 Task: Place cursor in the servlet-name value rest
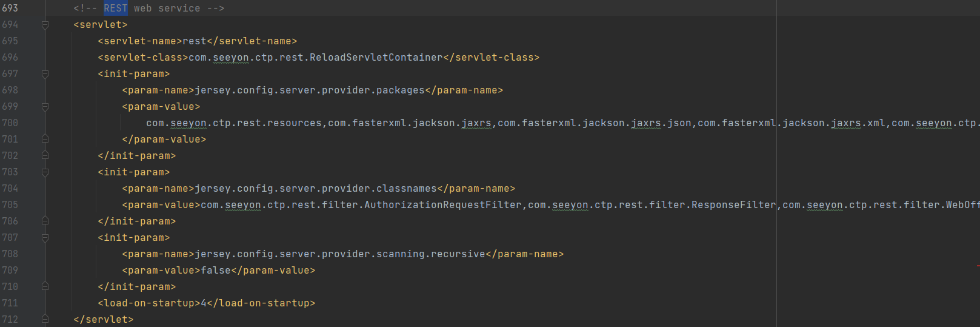tap(194, 41)
